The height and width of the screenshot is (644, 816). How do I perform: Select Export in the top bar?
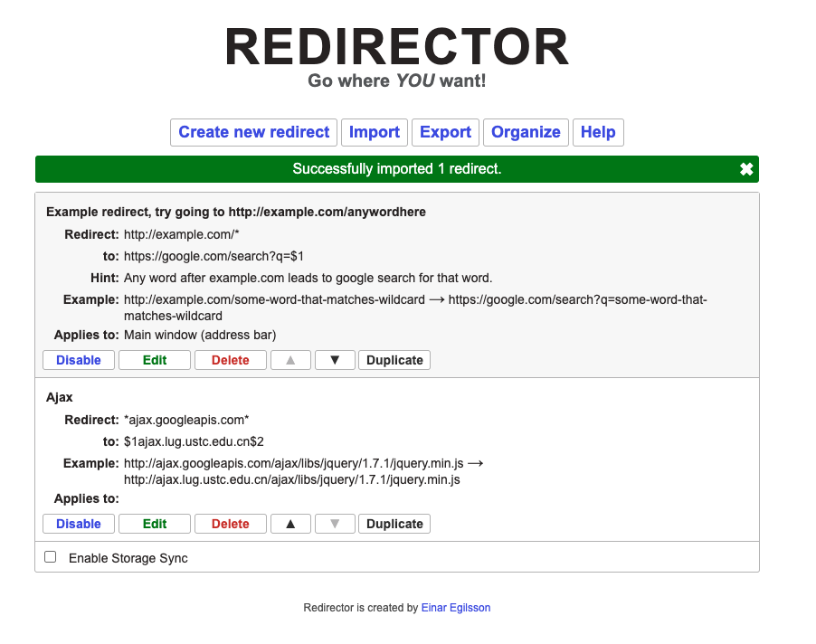[x=445, y=132]
